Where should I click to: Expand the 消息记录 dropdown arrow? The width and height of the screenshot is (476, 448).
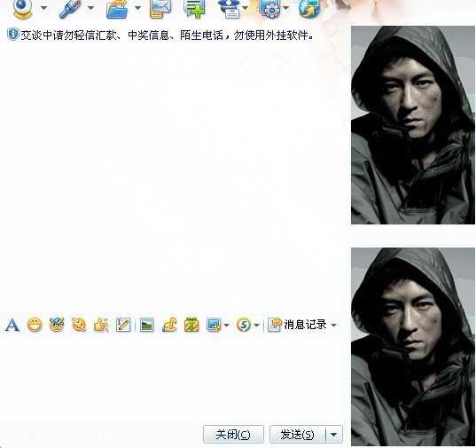pyautogui.click(x=333, y=326)
